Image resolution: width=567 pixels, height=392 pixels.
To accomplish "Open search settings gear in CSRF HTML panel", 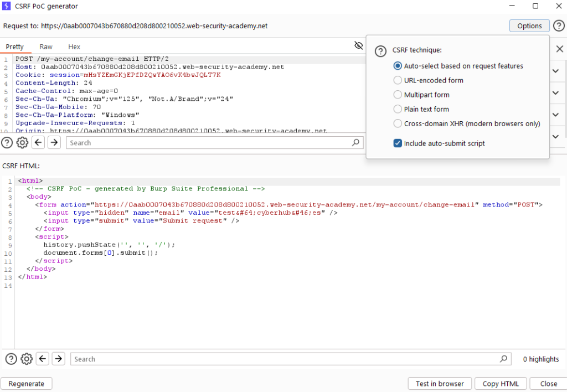I will 27,359.
